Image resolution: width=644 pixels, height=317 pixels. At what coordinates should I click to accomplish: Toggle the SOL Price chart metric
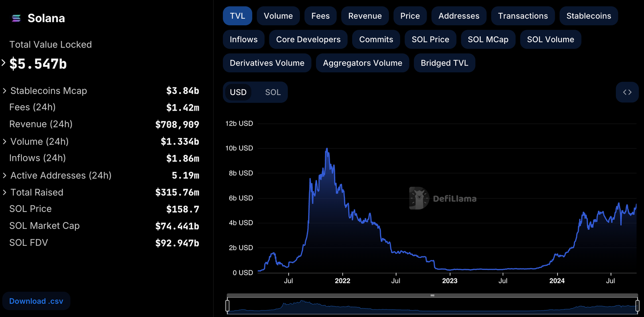[x=430, y=39]
